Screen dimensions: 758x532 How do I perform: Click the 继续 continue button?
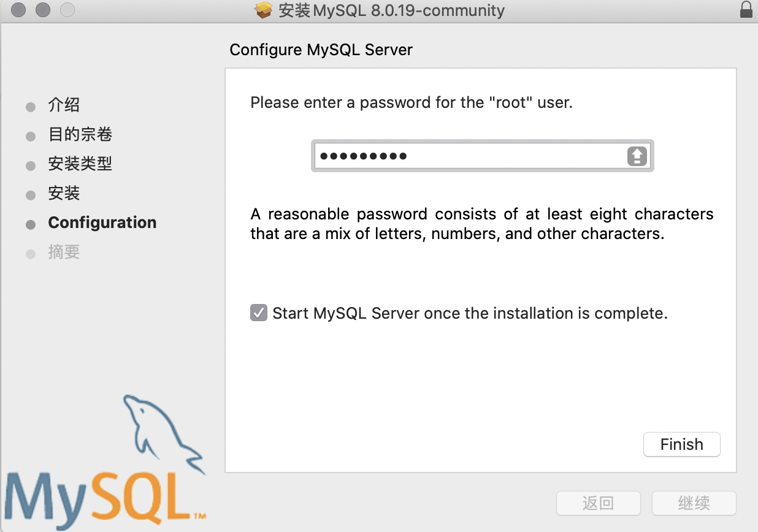694,504
